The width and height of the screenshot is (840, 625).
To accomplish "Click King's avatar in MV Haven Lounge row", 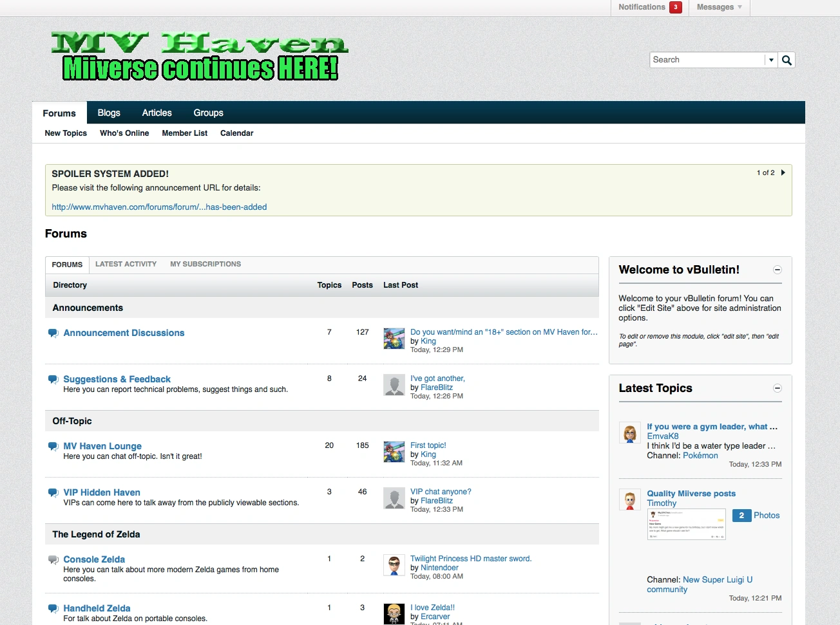I will [x=394, y=452].
